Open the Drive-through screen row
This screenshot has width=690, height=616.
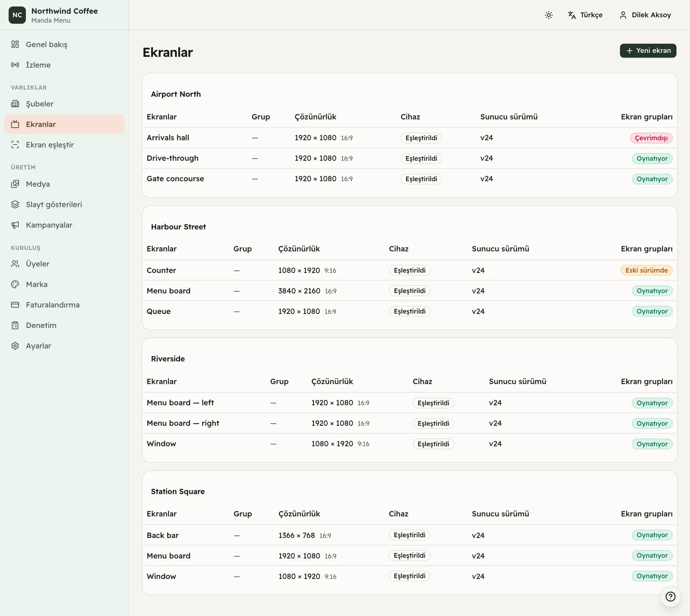click(409, 158)
